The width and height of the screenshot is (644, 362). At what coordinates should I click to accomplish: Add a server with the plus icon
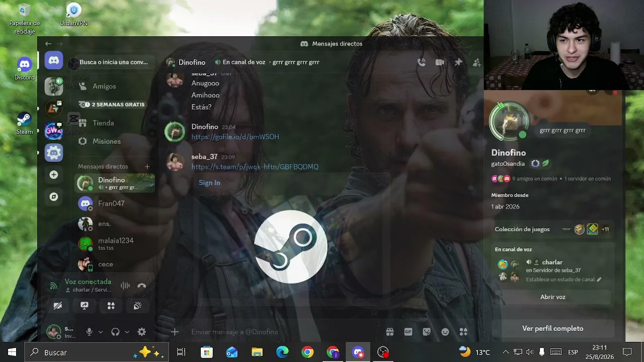click(x=54, y=175)
